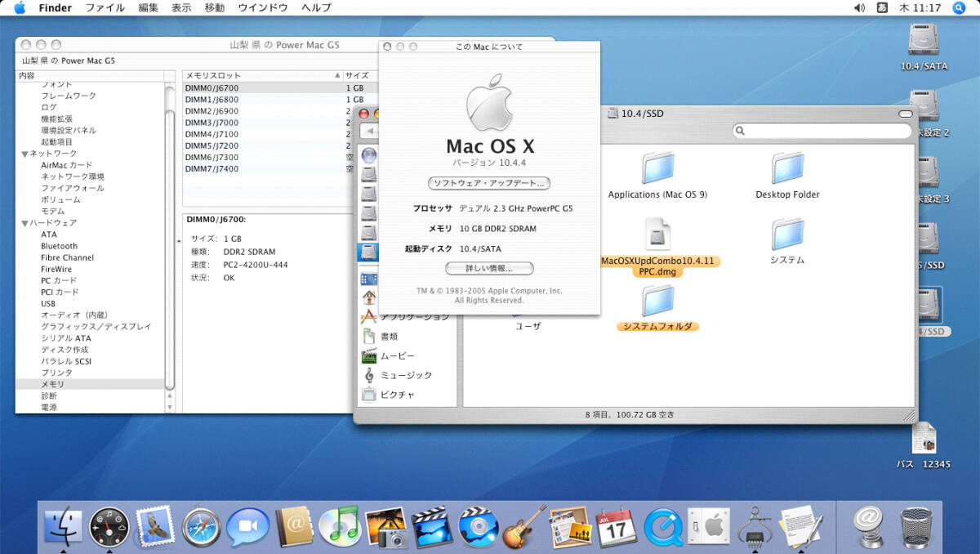Open iChat in the Dock
This screenshot has height=554, width=980.
pos(248,527)
